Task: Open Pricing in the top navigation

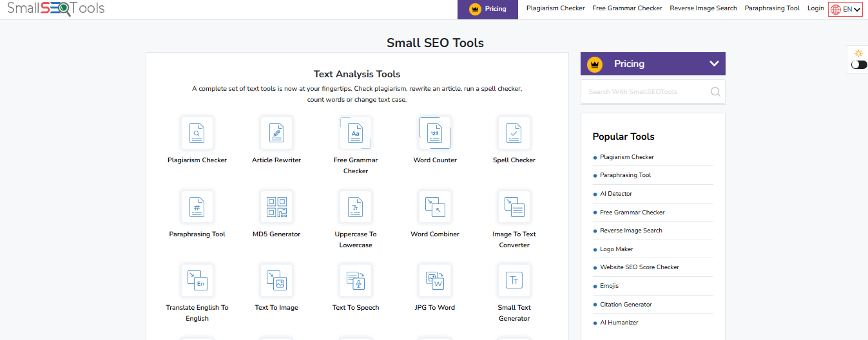Action: click(488, 9)
